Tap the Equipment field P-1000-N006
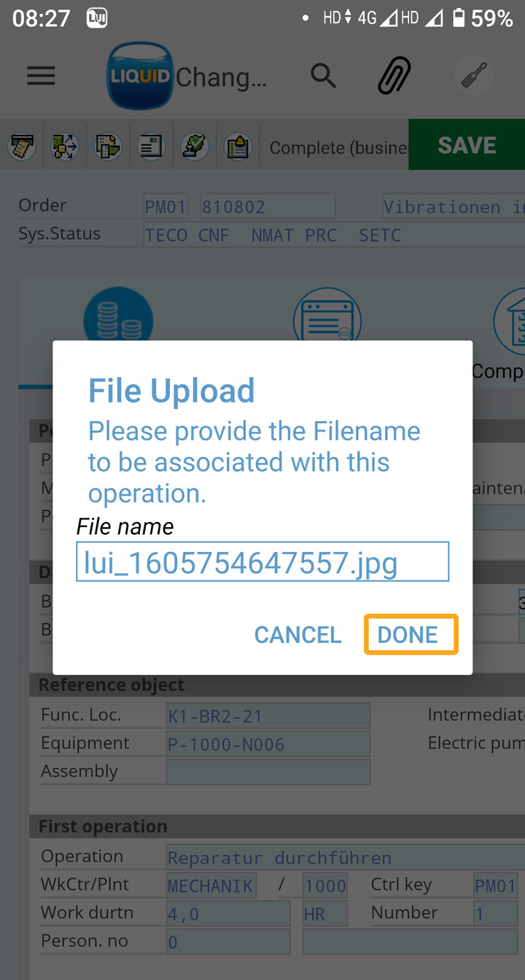 [268, 744]
